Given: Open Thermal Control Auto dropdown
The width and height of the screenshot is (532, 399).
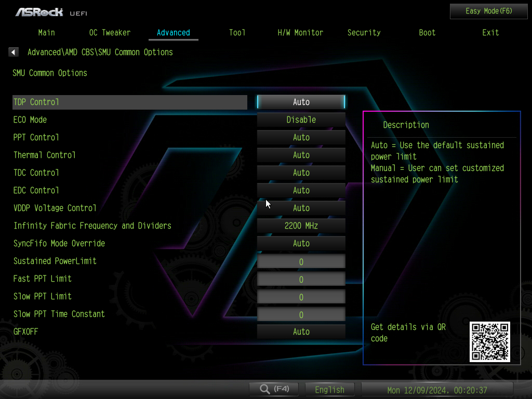Looking at the screenshot, I should [301, 155].
